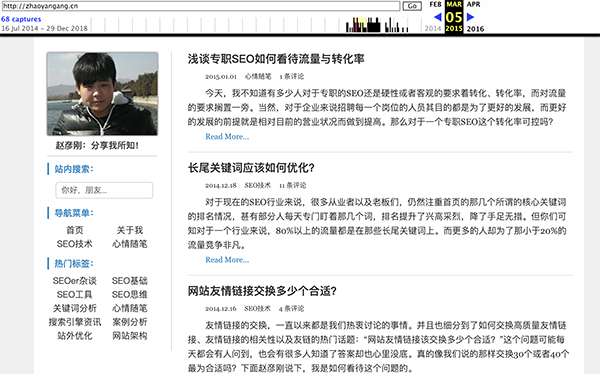
Task: Click the 热门标签 section heading
Action: tap(74, 263)
